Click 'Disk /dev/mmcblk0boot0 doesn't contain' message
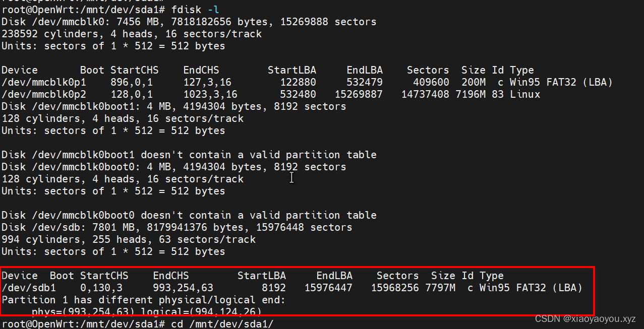The width and height of the screenshot is (644, 329). [189, 215]
